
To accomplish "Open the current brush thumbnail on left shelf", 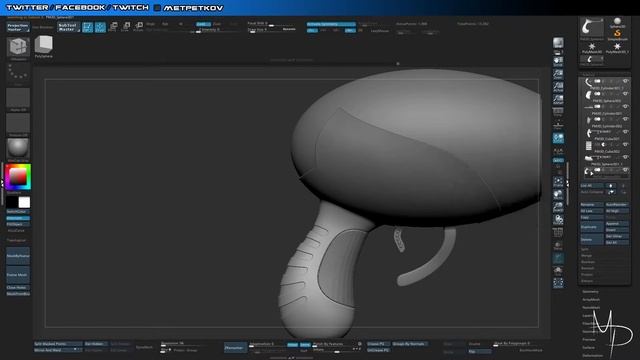I will tap(18, 48).
